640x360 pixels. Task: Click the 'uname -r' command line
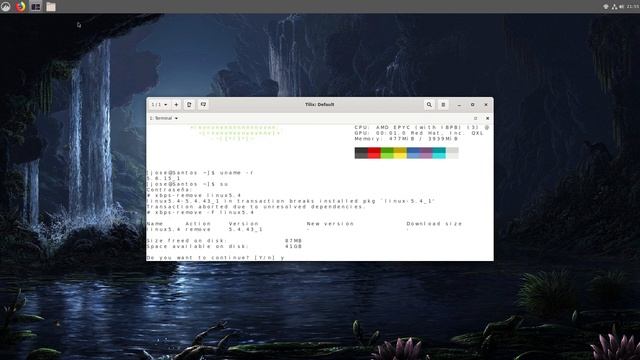click(200, 173)
